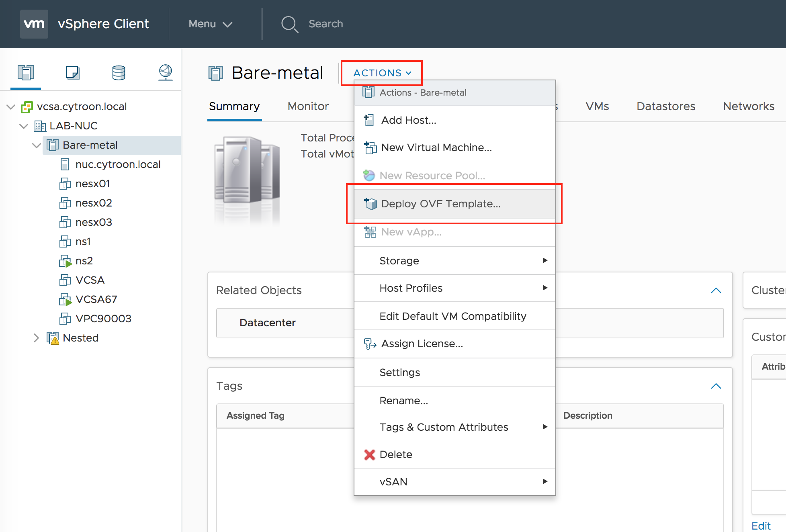786x532 pixels.
Task: Select the VCSA67 virtual machine
Action: click(x=96, y=299)
